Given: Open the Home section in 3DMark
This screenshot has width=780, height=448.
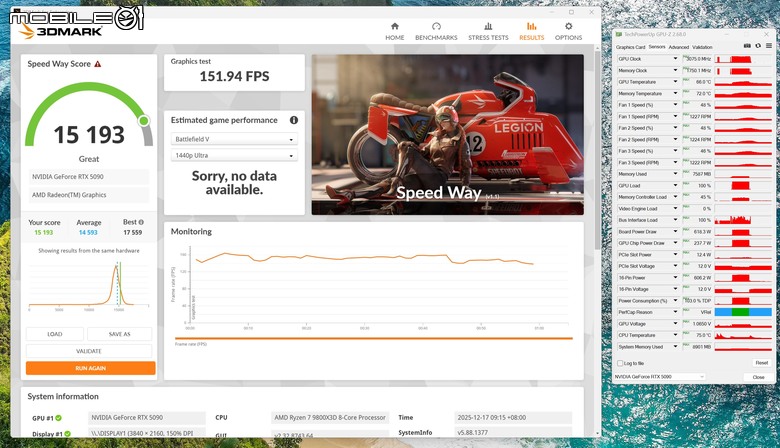Looking at the screenshot, I should pyautogui.click(x=394, y=31).
